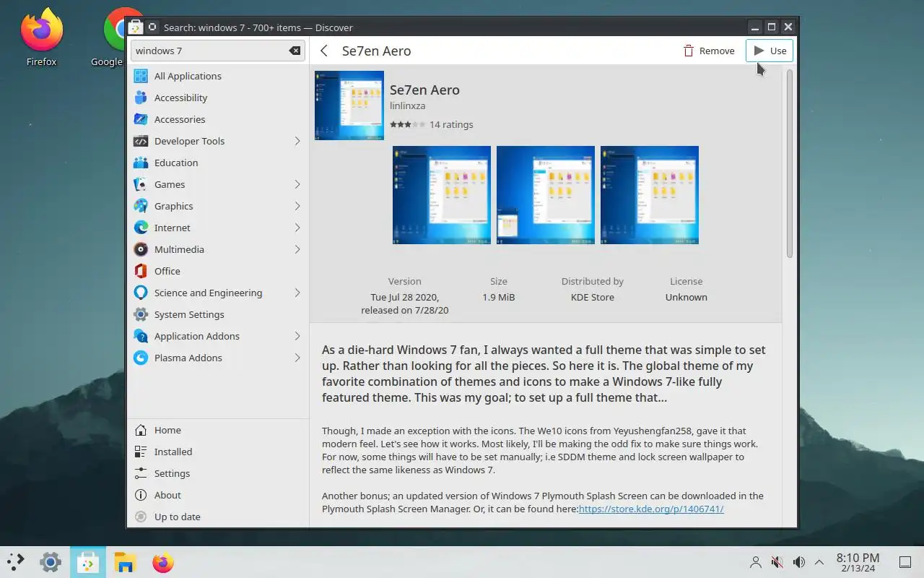Open Accessibility category
Screen dimensions: 924x578
tap(217, 98)
